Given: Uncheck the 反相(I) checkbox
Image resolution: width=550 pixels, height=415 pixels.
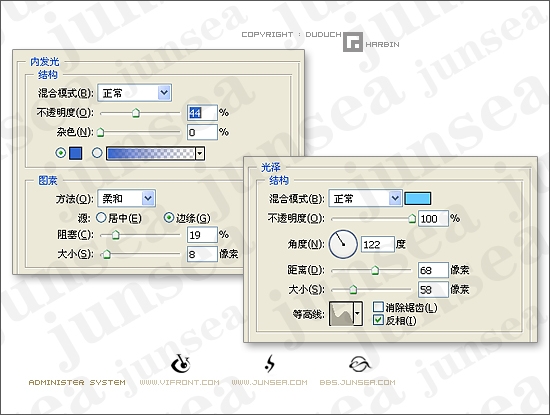Looking at the screenshot, I should click(378, 320).
